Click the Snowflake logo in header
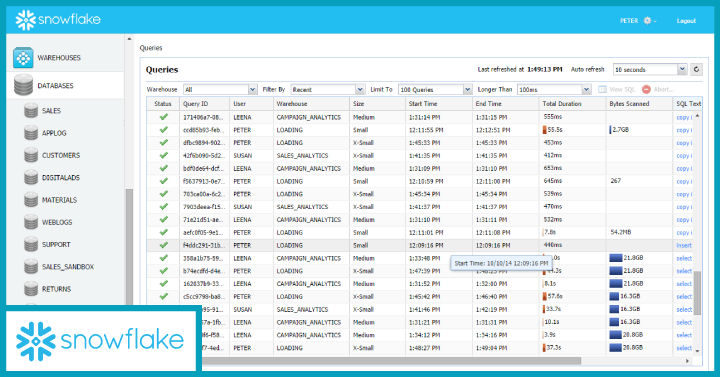 pyautogui.click(x=58, y=20)
